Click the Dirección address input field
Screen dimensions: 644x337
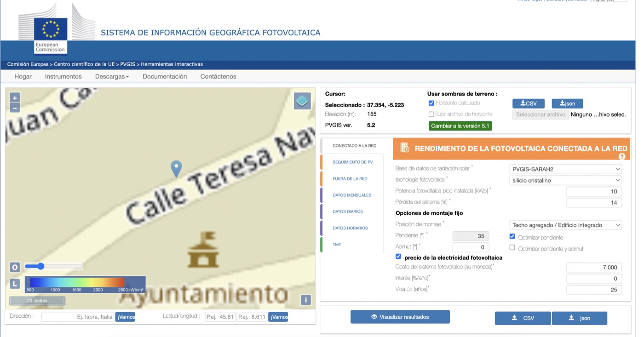78,317
